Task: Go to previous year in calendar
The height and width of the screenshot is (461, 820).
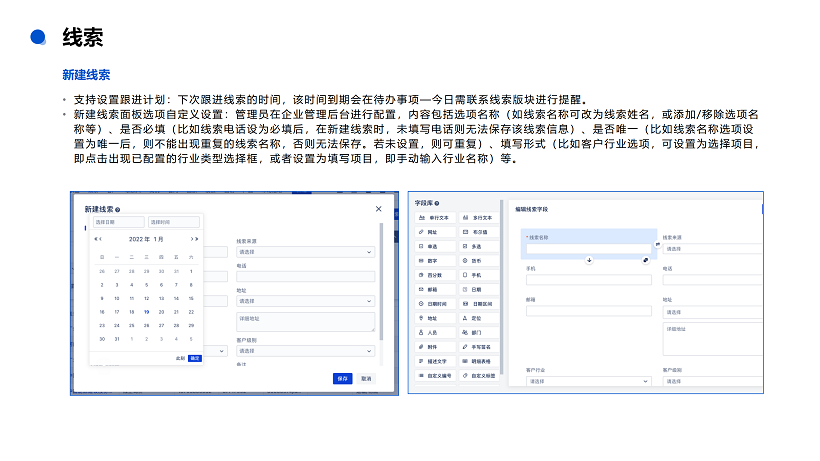Action: pyautogui.click(x=96, y=239)
